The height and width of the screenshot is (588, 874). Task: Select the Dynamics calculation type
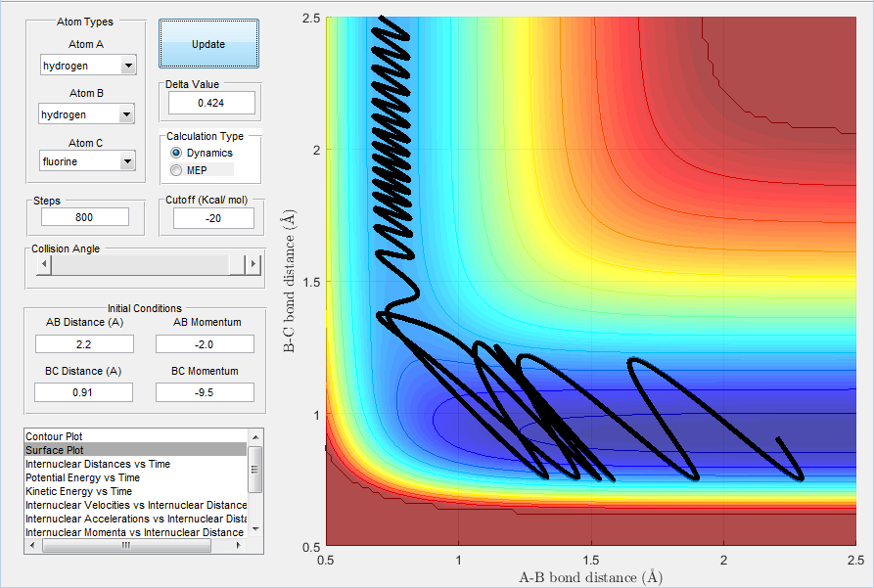click(x=176, y=153)
